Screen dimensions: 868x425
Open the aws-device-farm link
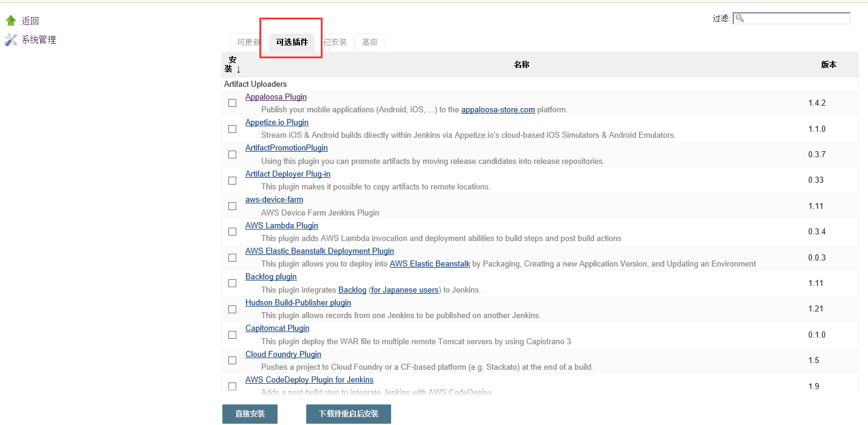tap(274, 200)
